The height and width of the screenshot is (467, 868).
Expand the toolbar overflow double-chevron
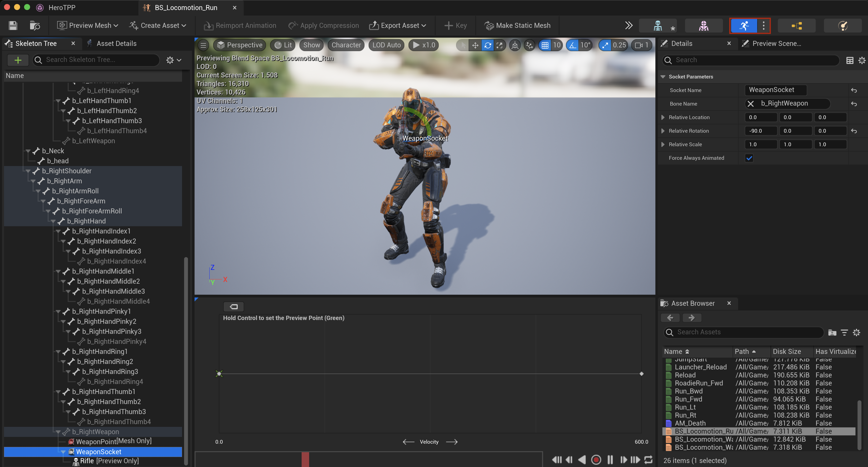(628, 26)
